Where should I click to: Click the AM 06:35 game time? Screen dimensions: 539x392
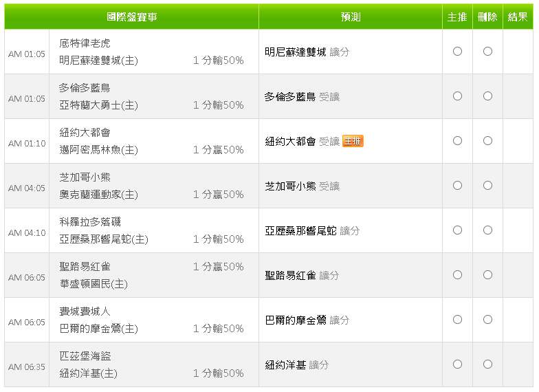click(x=27, y=367)
